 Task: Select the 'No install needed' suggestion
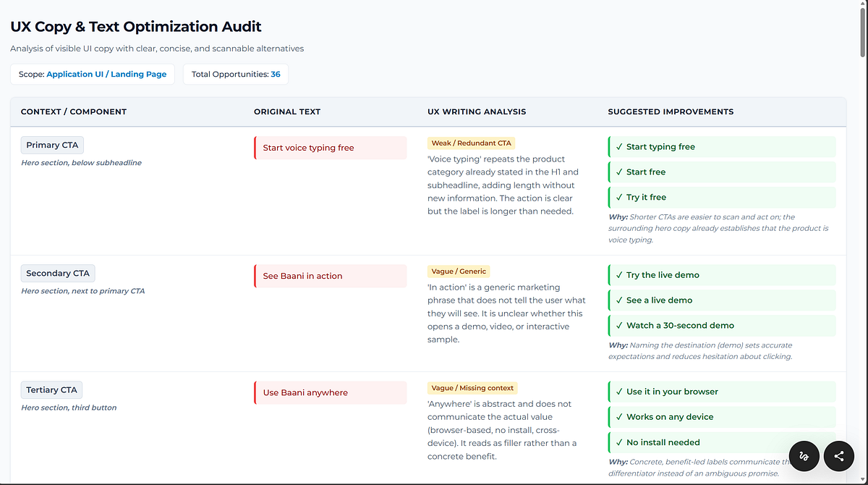pyautogui.click(x=722, y=442)
